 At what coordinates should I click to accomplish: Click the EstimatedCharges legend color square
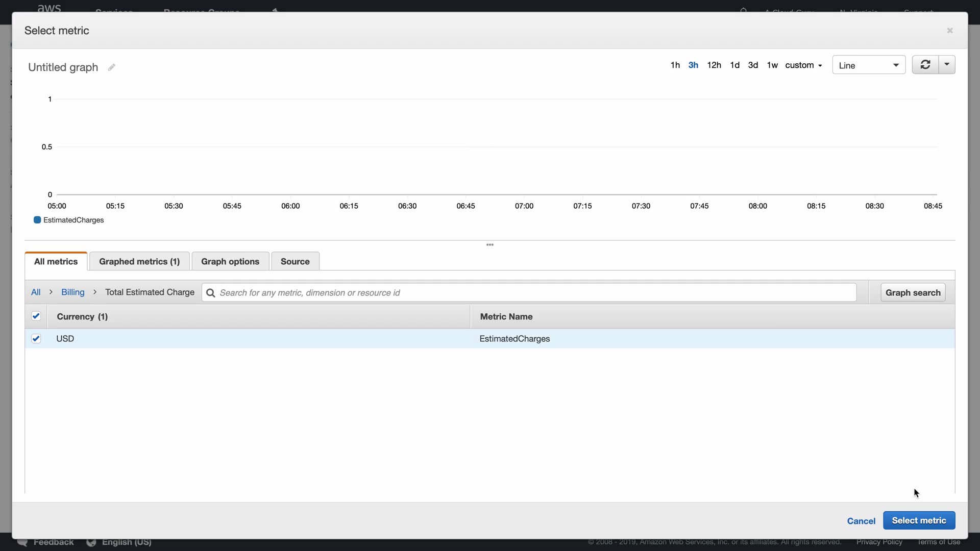pyautogui.click(x=37, y=220)
